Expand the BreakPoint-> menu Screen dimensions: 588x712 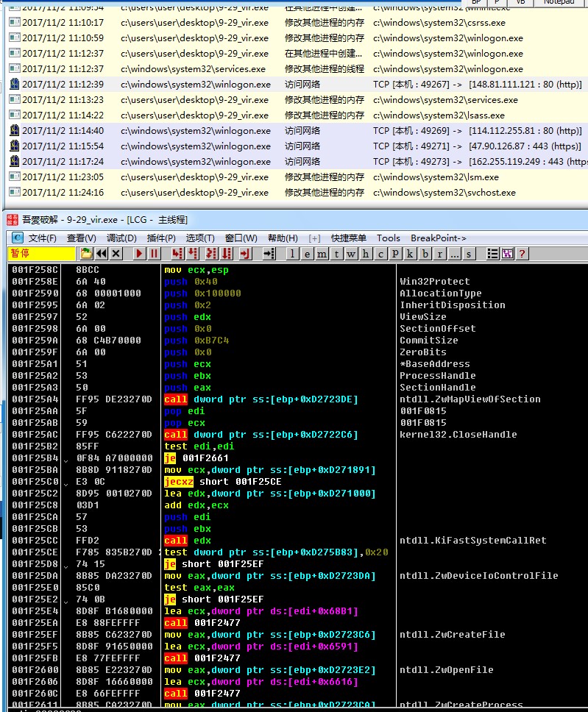tap(438, 238)
